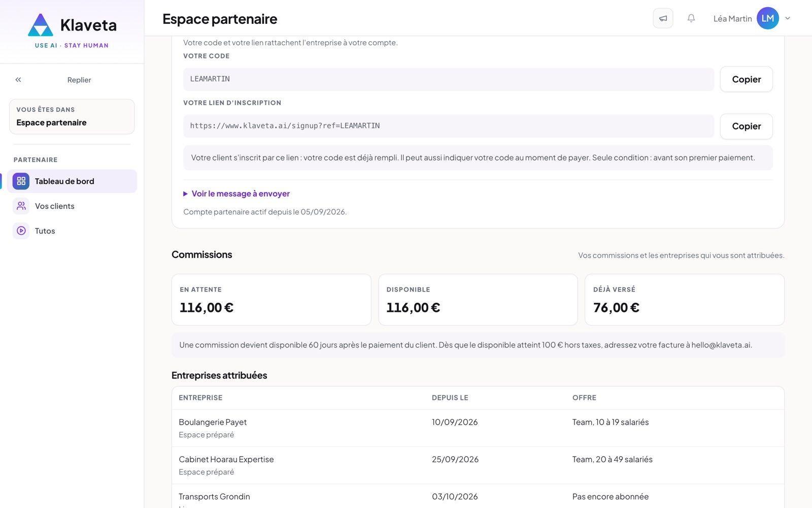
Task: Open the notifications bell
Action: [691, 18]
